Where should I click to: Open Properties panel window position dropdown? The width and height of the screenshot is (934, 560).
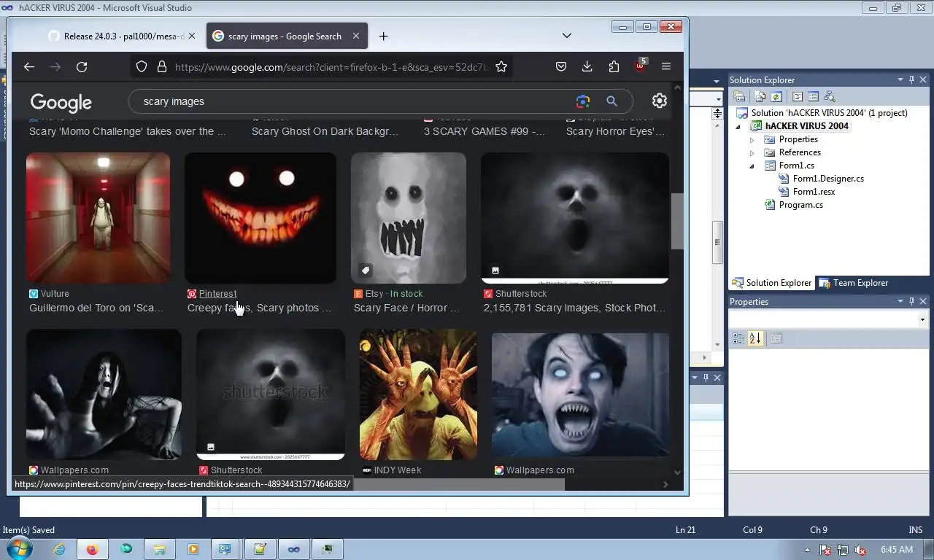coord(900,302)
